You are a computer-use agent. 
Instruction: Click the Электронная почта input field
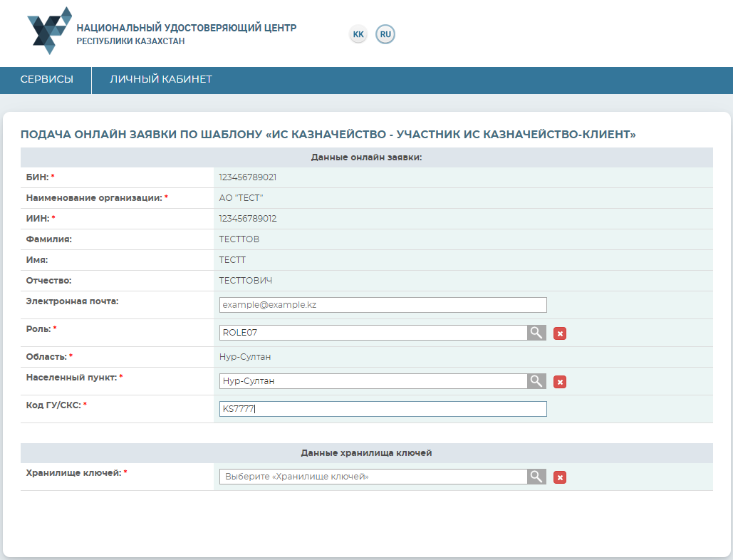(383, 305)
